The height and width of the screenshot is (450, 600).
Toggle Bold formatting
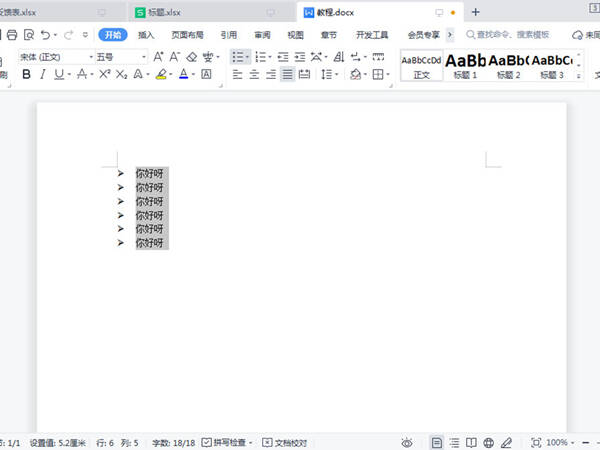[26, 74]
